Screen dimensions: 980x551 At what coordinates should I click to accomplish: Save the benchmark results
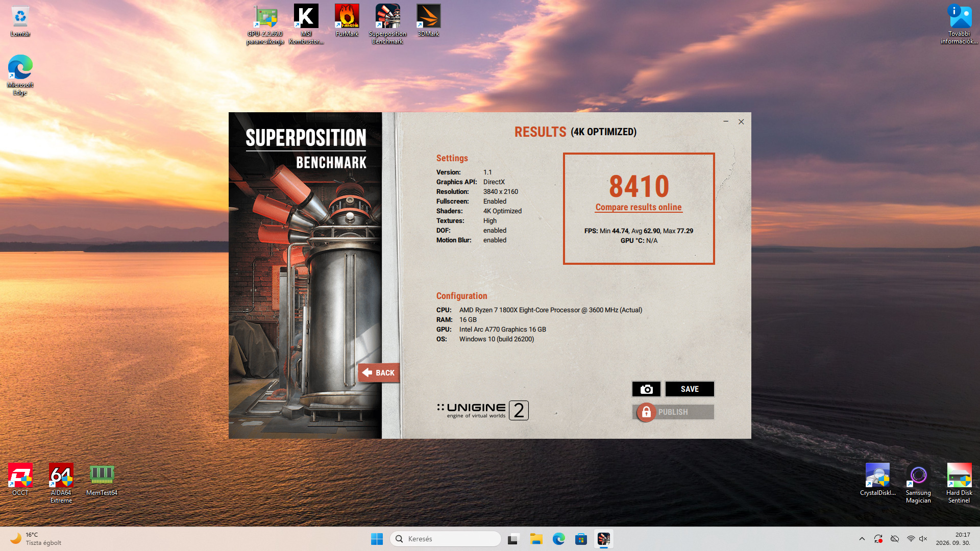pyautogui.click(x=690, y=389)
